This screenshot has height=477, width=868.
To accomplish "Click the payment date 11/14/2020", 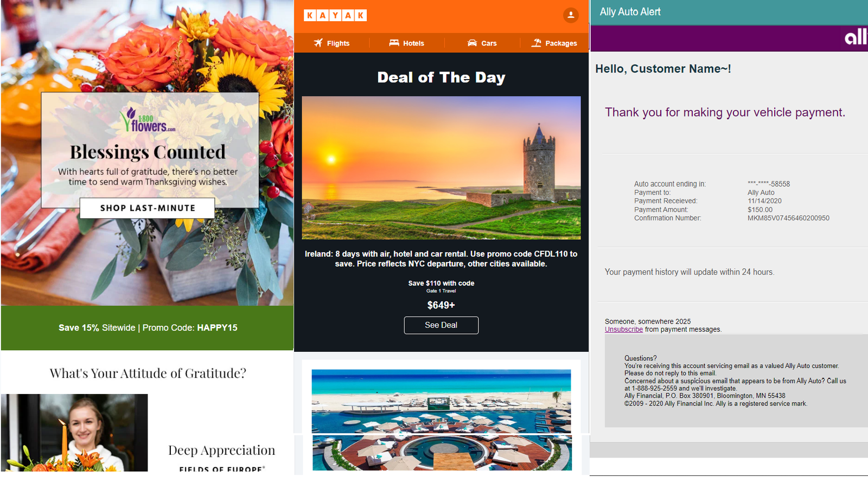I will [x=764, y=201].
